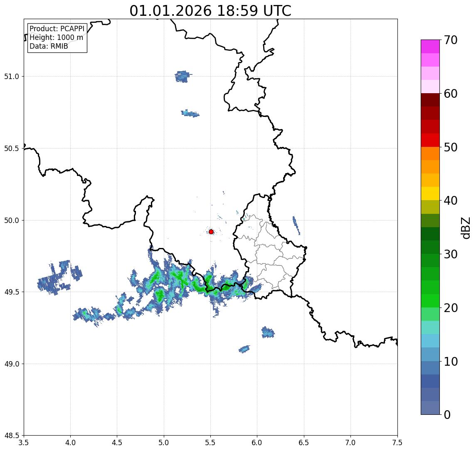The width and height of the screenshot is (476, 451).
Task: Click the longitude axis label 4.0
Action: [70, 443]
